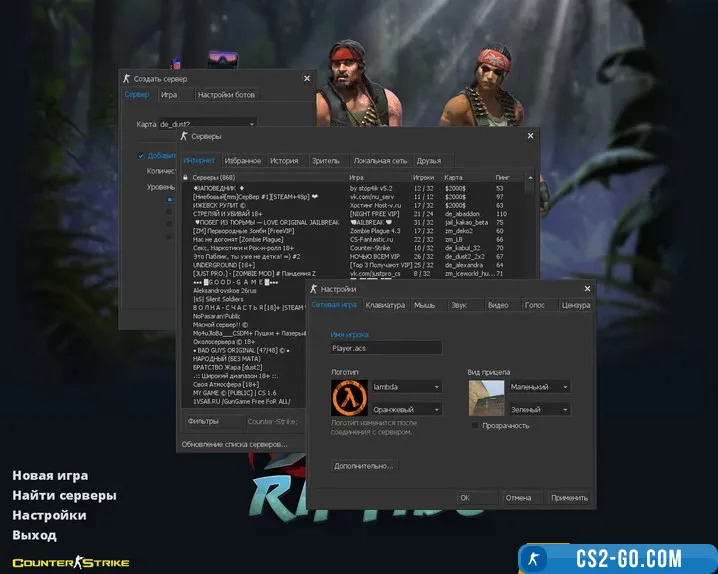Open the Зеленый crosshair color dropdown
This screenshot has width=718, height=574.
point(537,409)
